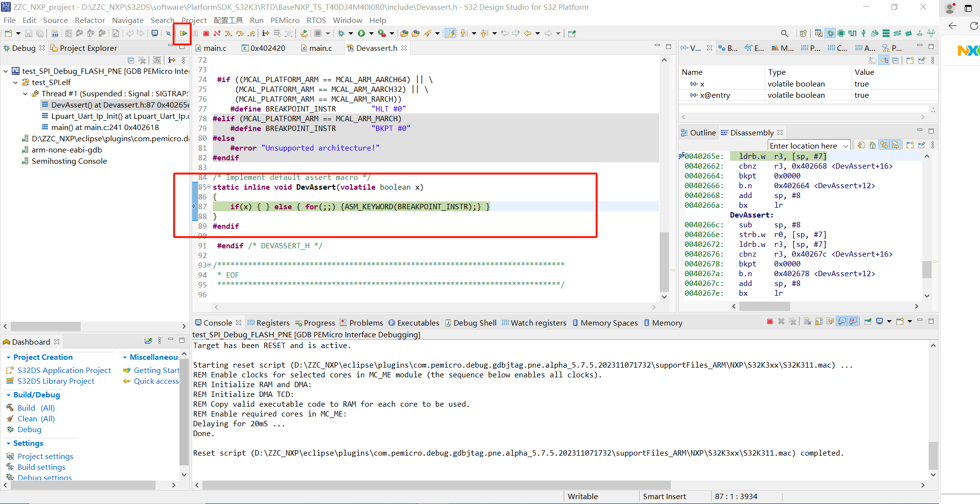The height and width of the screenshot is (504, 980).
Task: Collapse the Project Creation section in Dashboard
Action: click(x=9, y=357)
